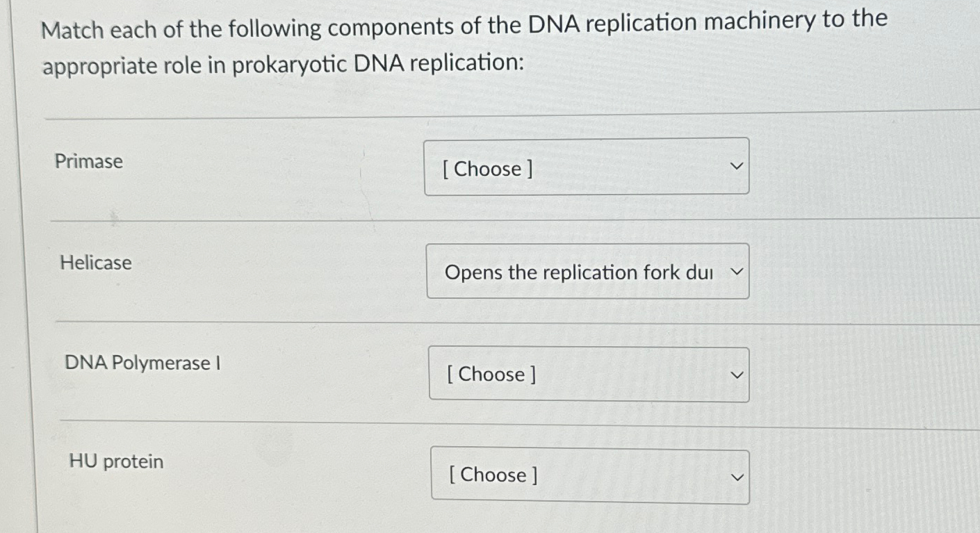Click the chevron on the DNA Polymerase I dropdown
Viewport: 980px width, 533px height.
[737, 374]
